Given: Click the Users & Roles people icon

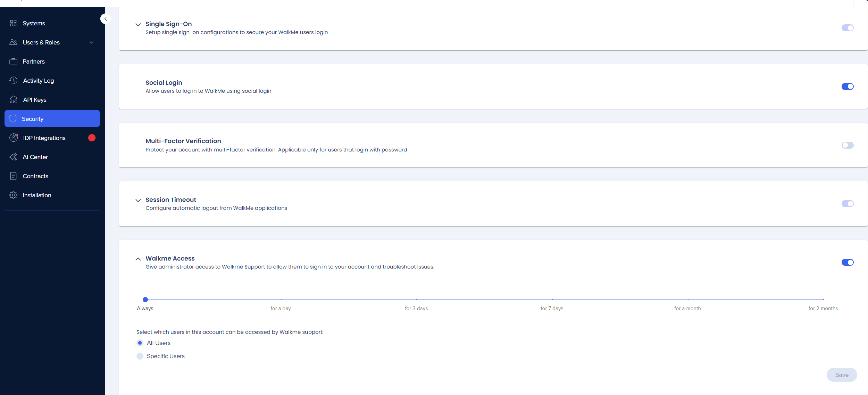Looking at the screenshot, I should pyautogui.click(x=13, y=42).
